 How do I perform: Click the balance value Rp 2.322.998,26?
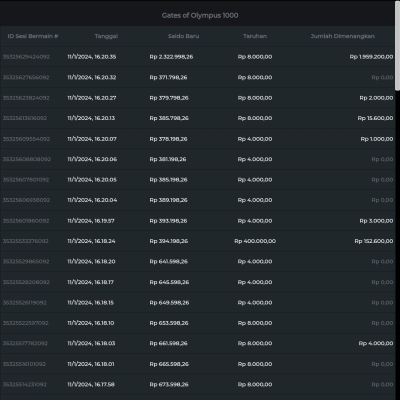[x=171, y=57]
